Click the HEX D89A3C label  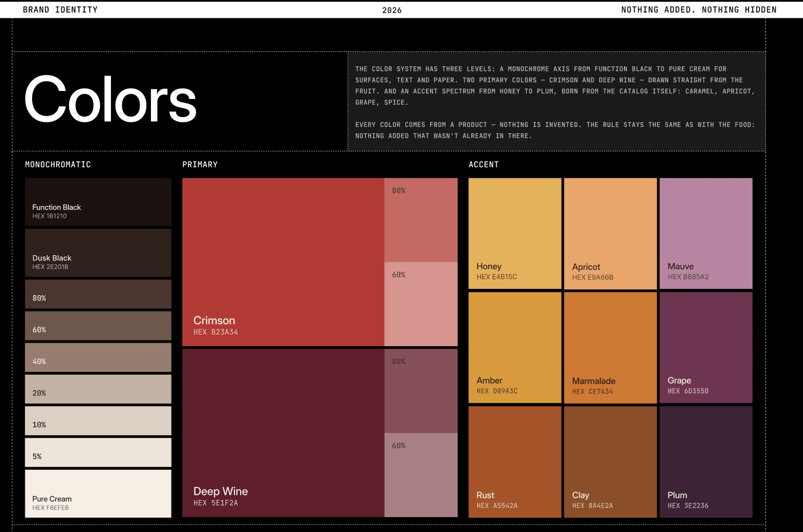point(497,391)
